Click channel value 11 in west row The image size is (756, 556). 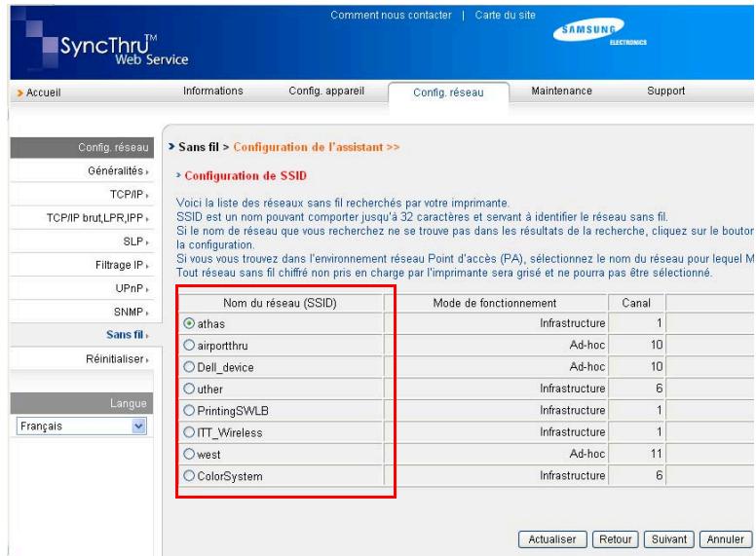657,454
